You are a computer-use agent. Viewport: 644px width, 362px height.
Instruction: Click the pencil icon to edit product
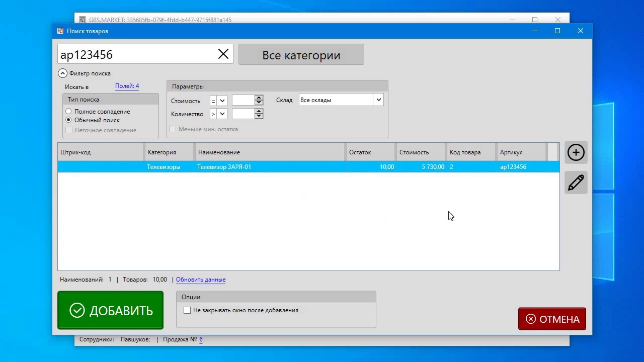click(576, 183)
